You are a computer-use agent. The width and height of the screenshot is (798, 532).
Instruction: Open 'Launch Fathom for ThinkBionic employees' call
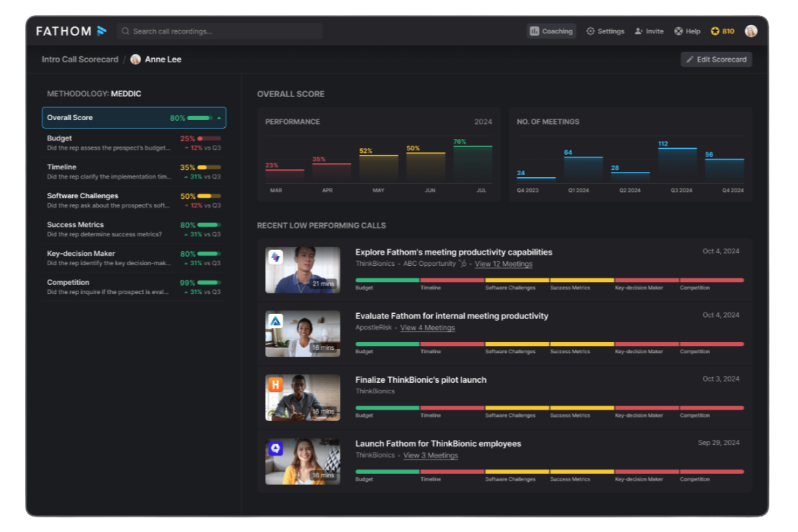438,444
